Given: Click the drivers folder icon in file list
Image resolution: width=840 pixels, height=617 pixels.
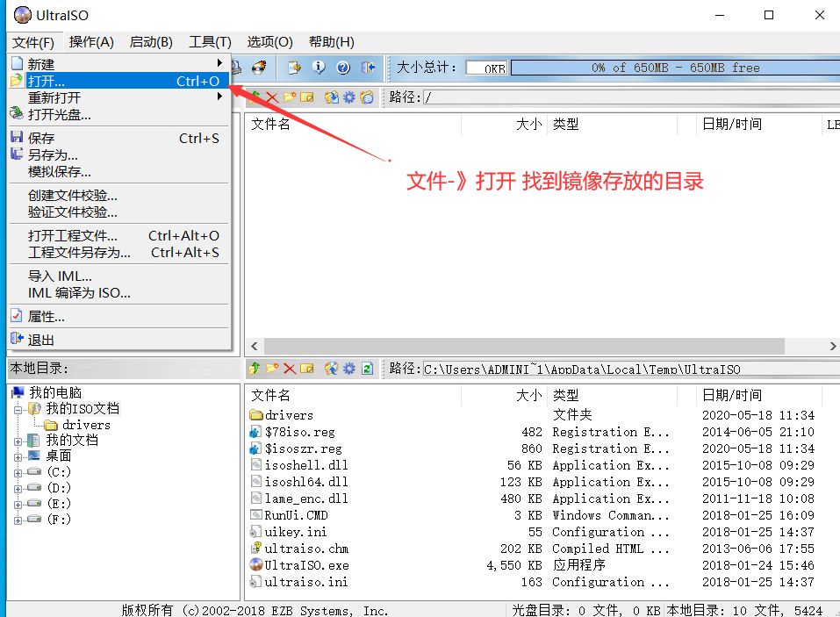Looking at the screenshot, I should coord(256,415).
